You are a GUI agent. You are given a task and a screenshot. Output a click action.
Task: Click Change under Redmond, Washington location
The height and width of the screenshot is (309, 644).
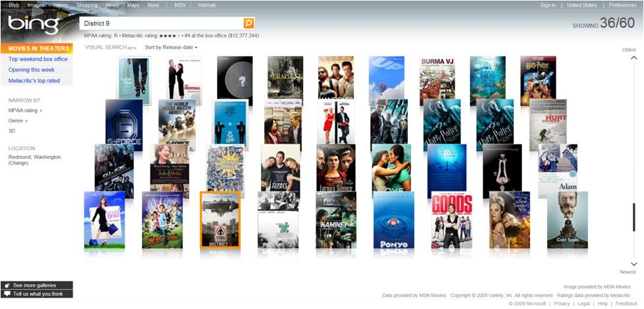[x=18, y=163]
